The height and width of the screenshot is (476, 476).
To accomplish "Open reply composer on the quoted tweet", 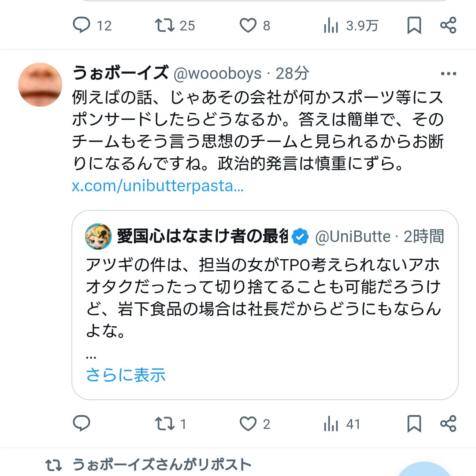I will 82,424.
